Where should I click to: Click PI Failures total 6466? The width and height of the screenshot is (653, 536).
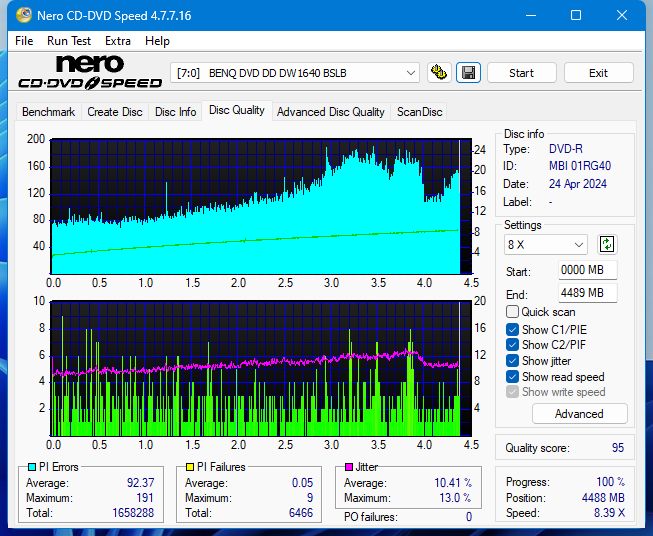coord(301,513)
